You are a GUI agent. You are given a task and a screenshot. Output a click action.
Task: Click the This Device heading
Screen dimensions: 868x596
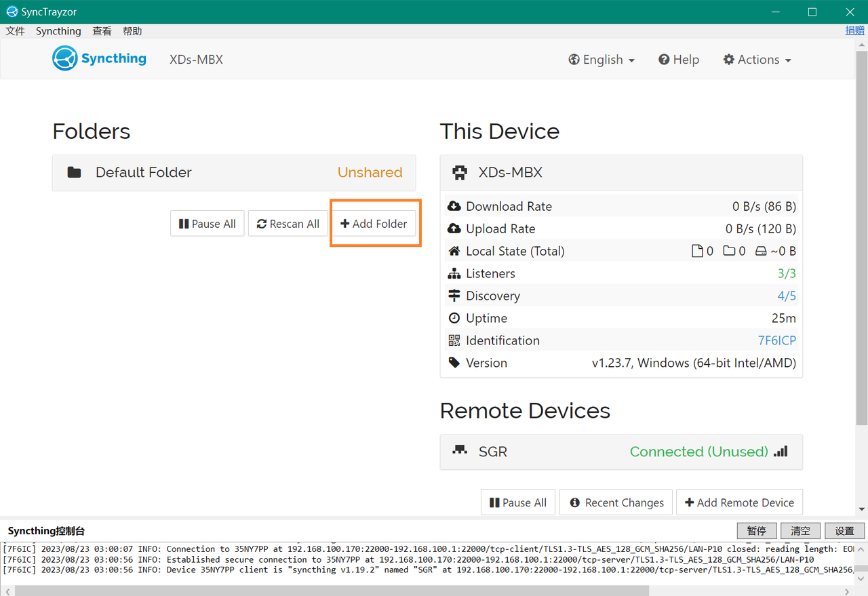click(500, 131)
